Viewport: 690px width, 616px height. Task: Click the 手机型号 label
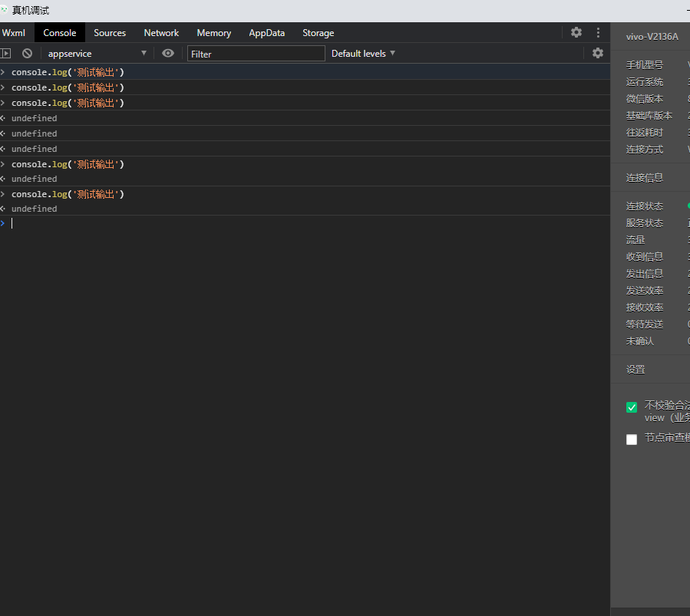(644, 65)
